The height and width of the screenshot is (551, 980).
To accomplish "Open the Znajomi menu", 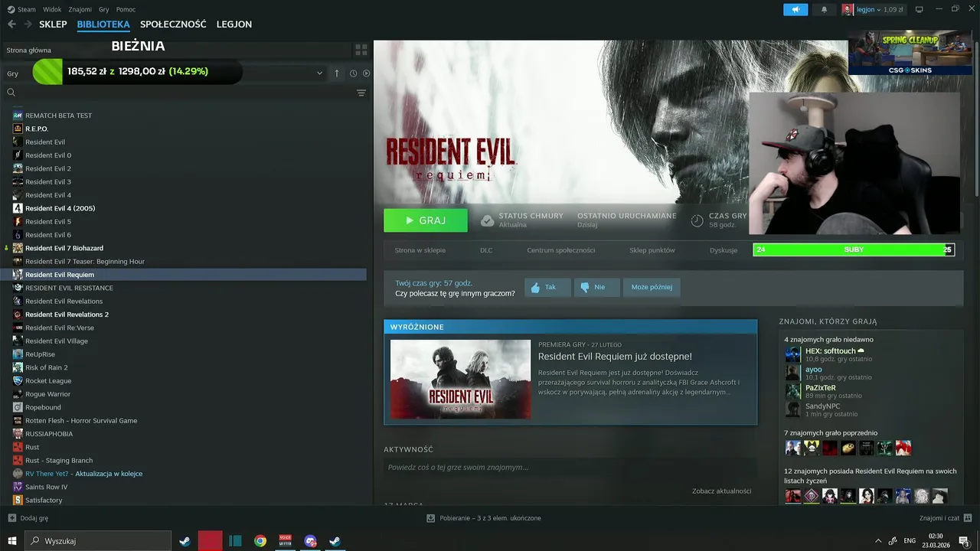I will click(80, 10).
